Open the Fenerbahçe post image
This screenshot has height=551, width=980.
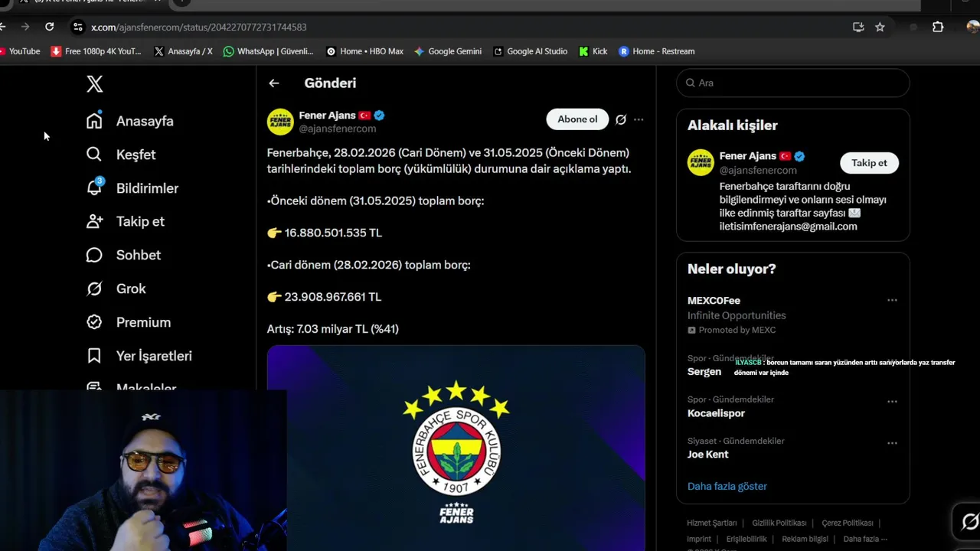click(456, 448)
